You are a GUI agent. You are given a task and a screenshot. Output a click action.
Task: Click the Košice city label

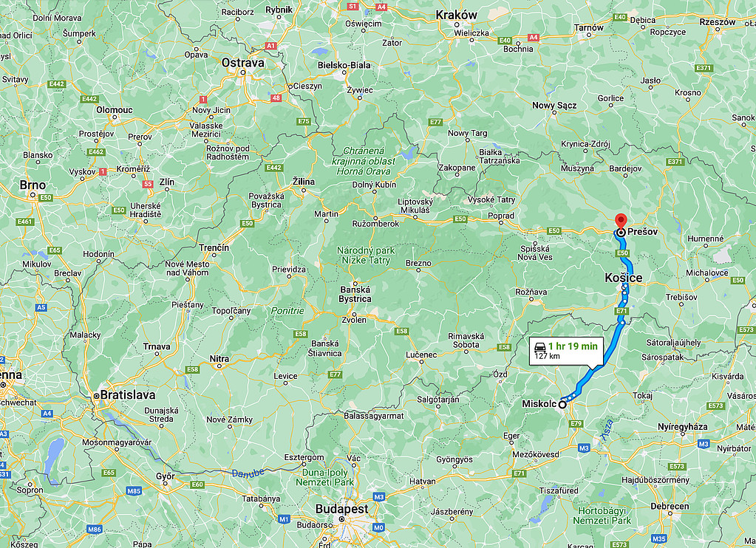click(624, 278)
